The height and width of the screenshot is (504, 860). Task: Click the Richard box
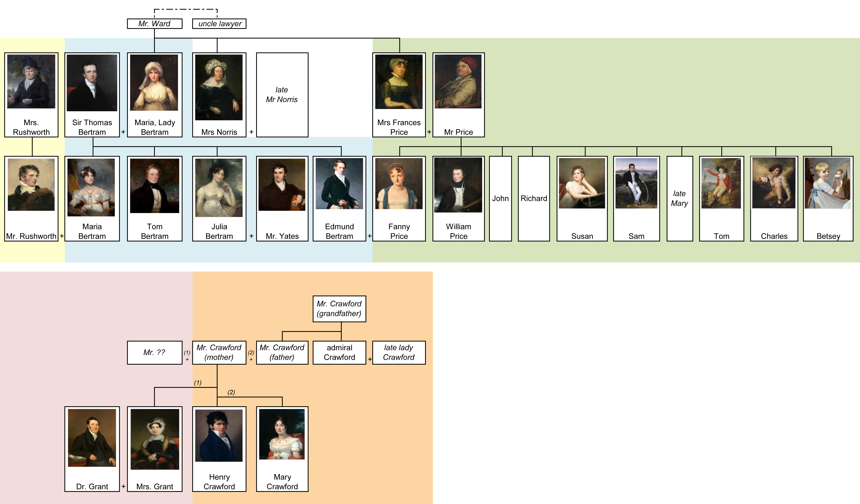coord(534,199)
